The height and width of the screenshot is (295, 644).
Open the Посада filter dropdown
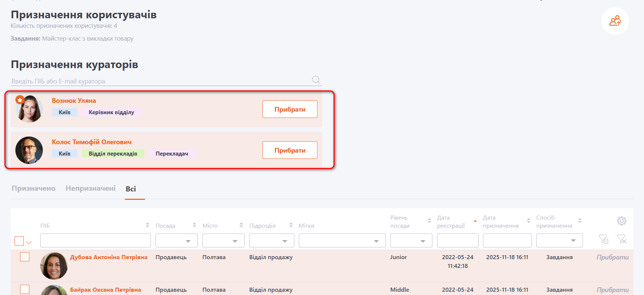pos(176,241)
